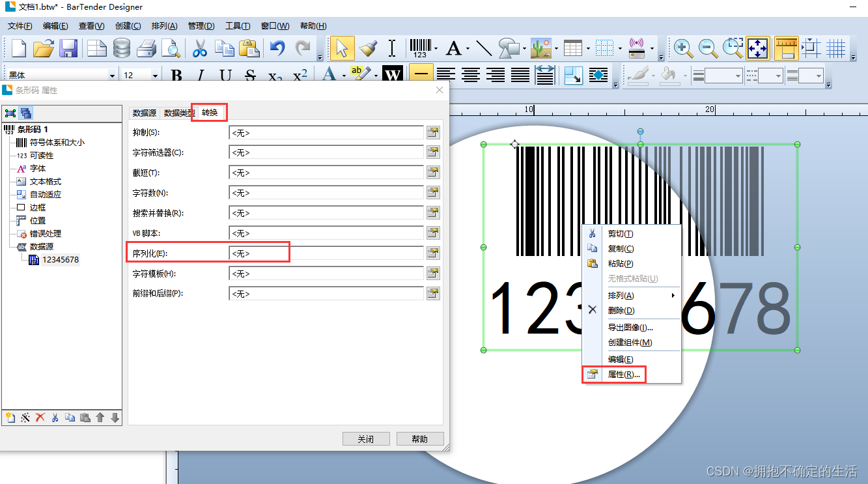Image resolution: width=868 pixels, height=484 pixels.
Task: Click the line color brush swatch
Action: tap(637, 76)
